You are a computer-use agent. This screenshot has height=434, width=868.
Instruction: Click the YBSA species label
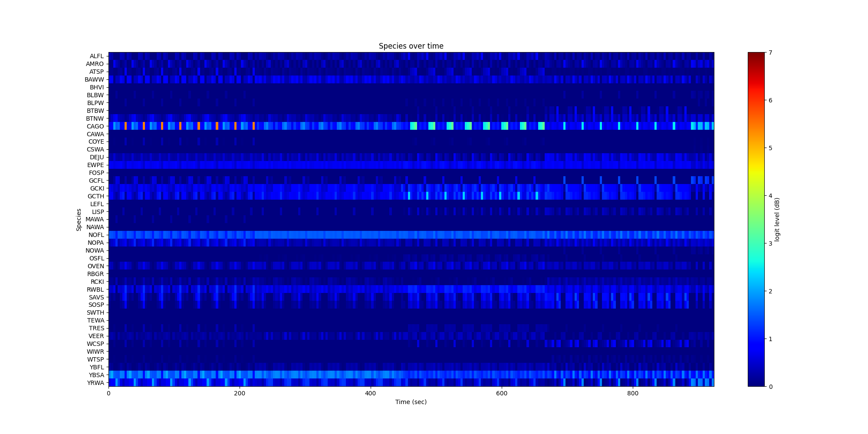pyautogui.click(x=96, y=375)
